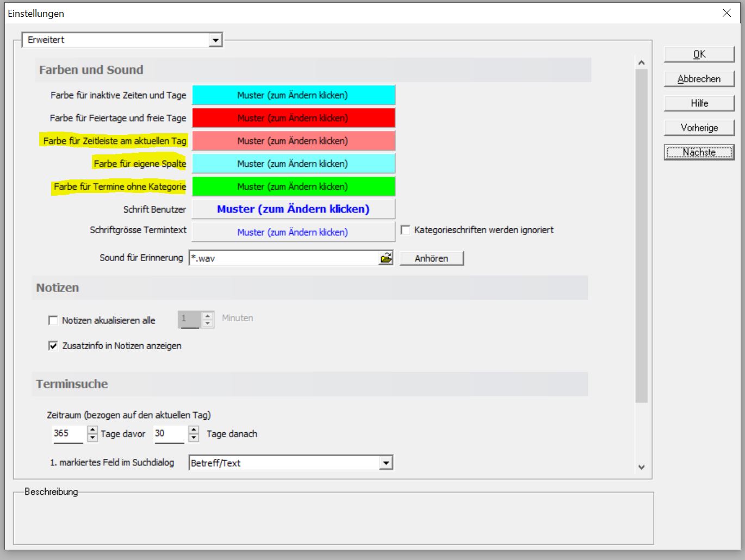Open the 'Erweitert' settings category dropdown

(216, 40)
